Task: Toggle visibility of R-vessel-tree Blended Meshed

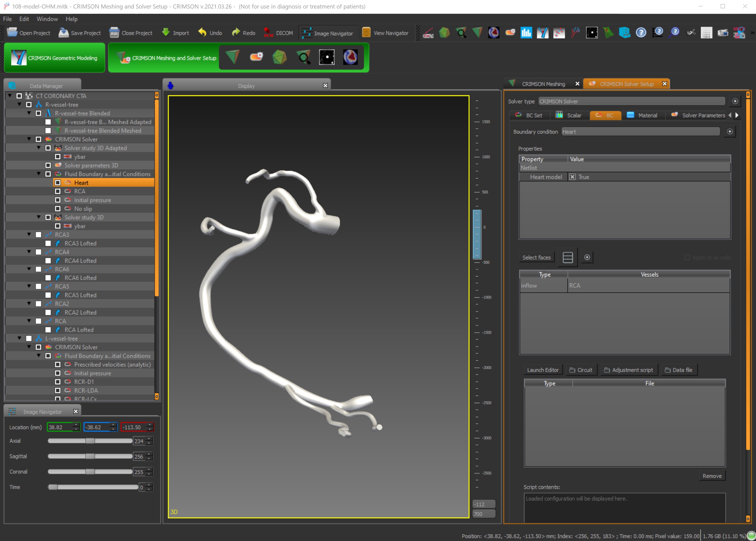Action: [48, 131]
